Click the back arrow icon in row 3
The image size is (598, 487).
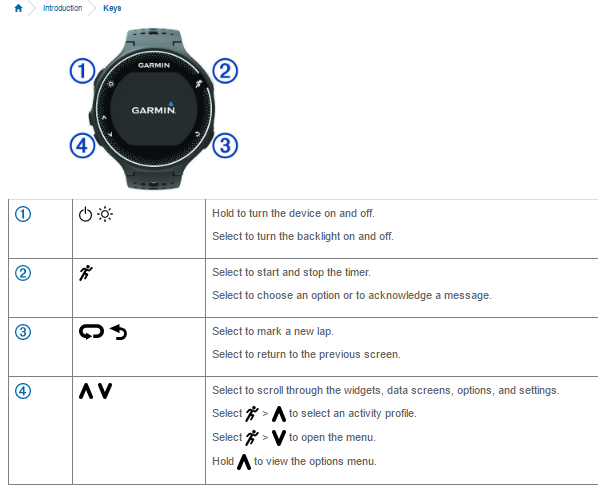click(119, 332)
